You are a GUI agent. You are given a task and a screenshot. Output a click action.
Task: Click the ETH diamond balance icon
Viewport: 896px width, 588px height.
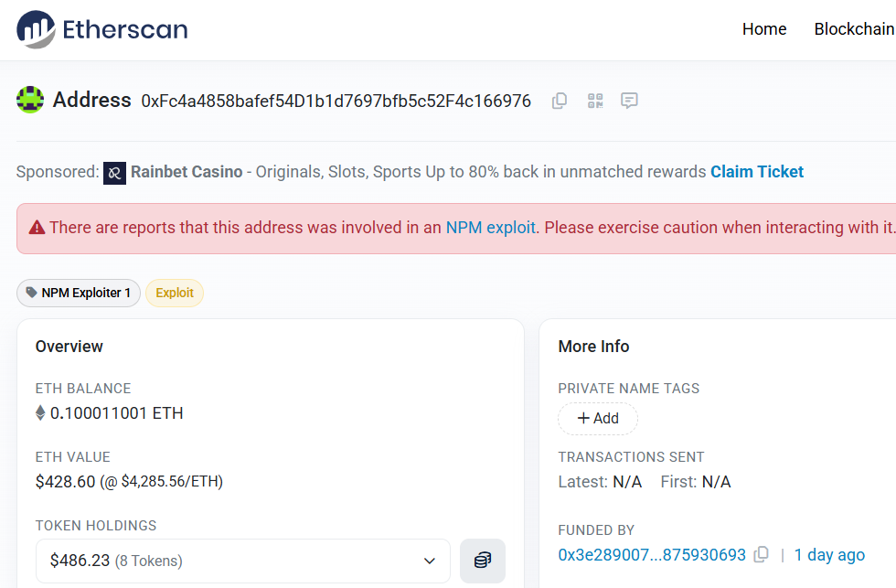click(40, 412)
